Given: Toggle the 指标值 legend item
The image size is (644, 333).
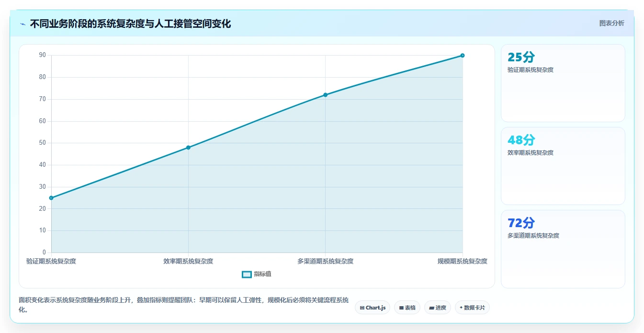Looking at the screenshot, I should (x=257, y=274).
